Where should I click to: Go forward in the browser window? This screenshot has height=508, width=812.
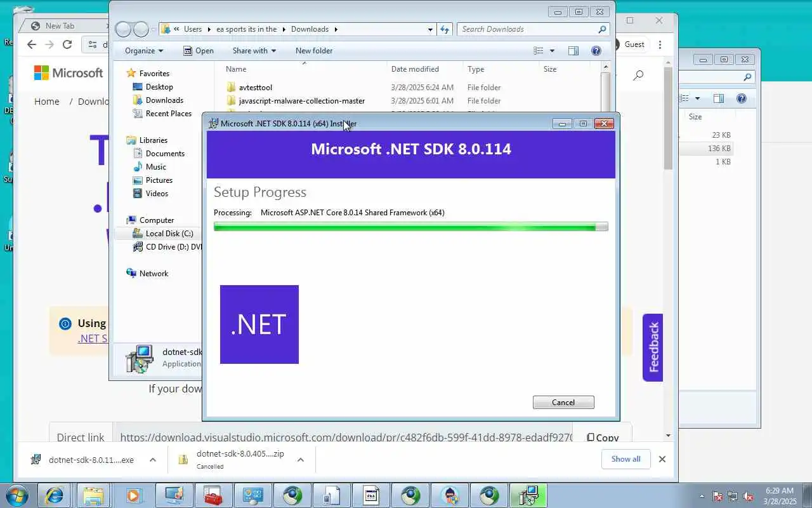click(x=49, y=44)
